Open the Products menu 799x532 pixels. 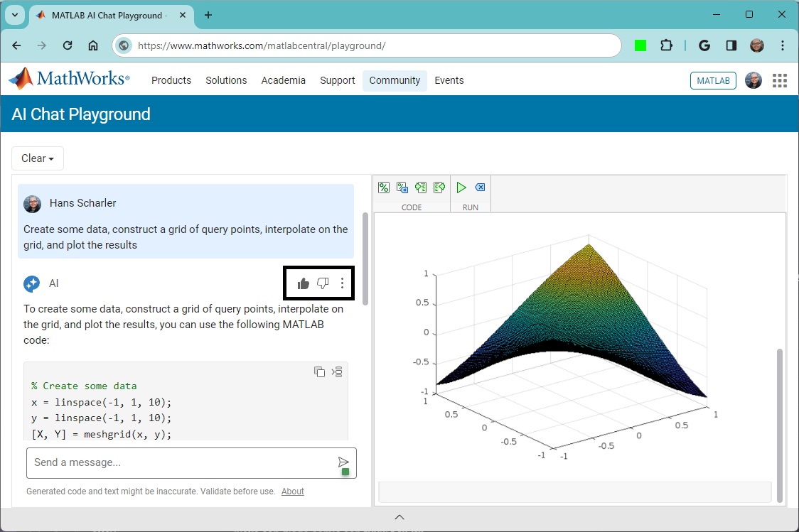pos(171,80)
